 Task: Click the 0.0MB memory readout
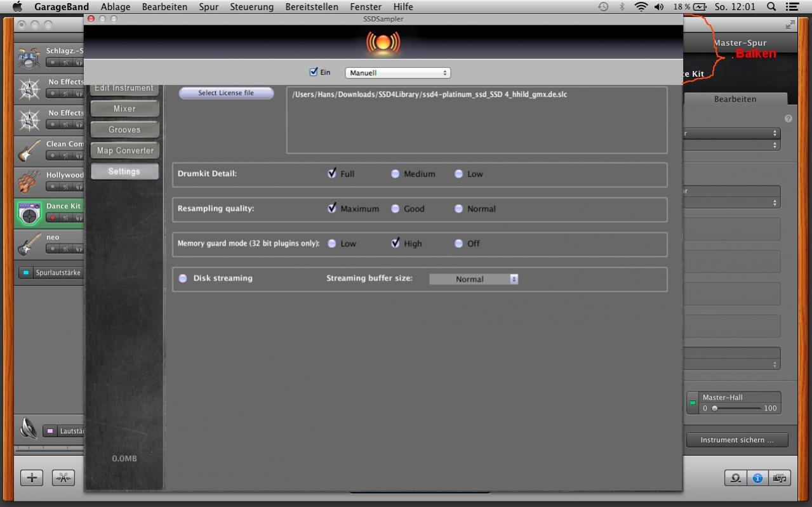(x=124, y=458)
